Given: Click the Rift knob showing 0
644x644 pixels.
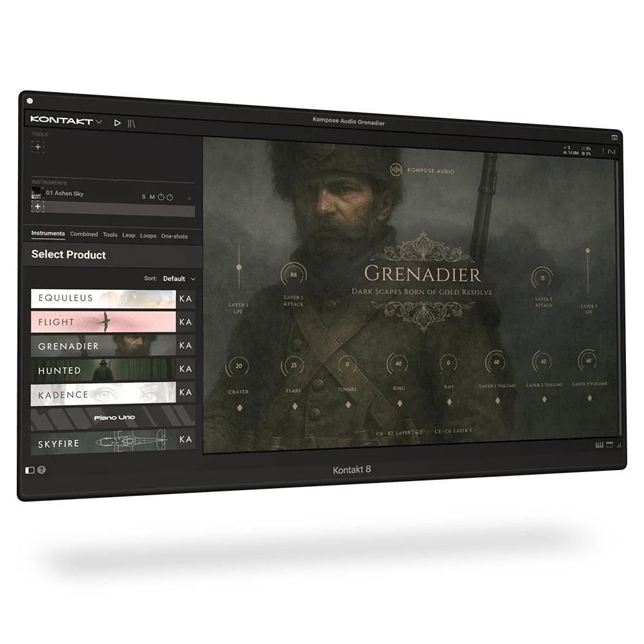Looking at the screenshot, I should pyautogui.click(x=448, y=363).
